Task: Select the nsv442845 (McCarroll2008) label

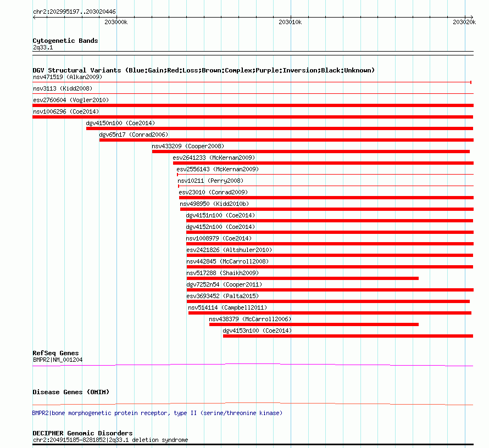Action: (227, 261)
